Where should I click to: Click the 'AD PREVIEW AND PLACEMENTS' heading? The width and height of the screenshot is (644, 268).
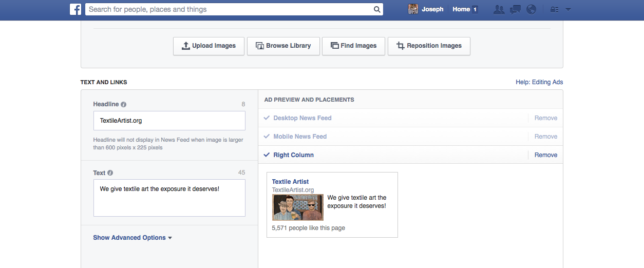pyautogui.click(x=309, y=100)
